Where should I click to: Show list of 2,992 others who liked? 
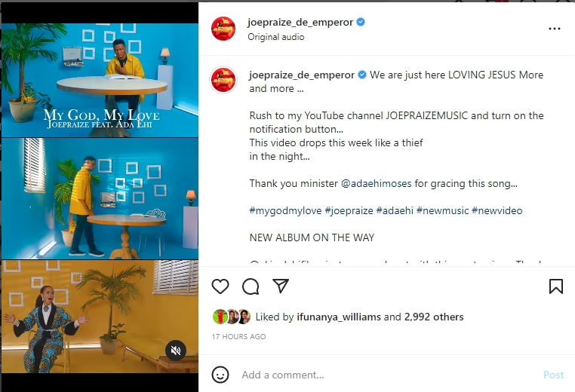point(434,317)
